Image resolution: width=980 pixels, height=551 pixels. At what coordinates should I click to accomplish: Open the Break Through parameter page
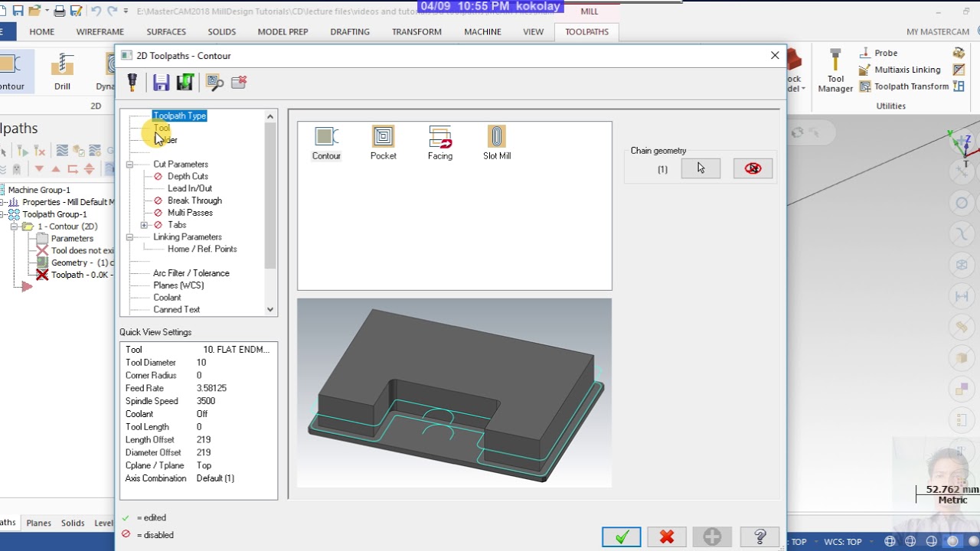click(194, 201)
